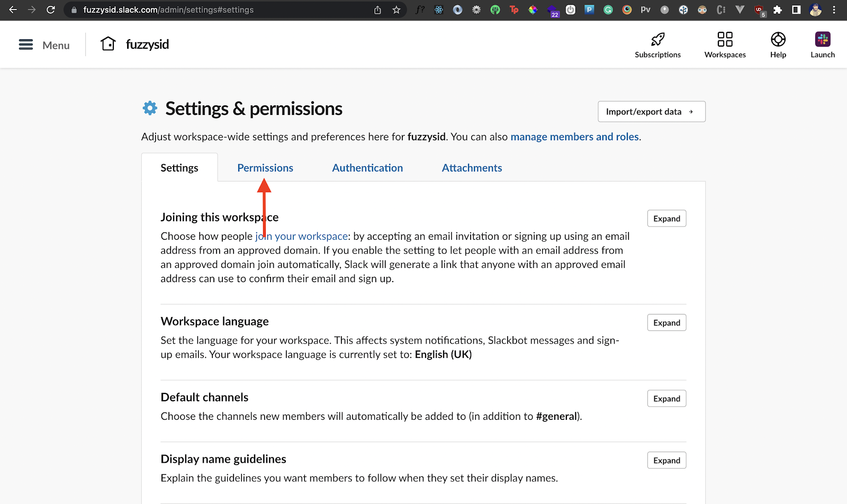The width and height of the screenshot is (847, 504).
Task: Open the Extensions puzzle piece menu
Action: [x=778, y=10]
